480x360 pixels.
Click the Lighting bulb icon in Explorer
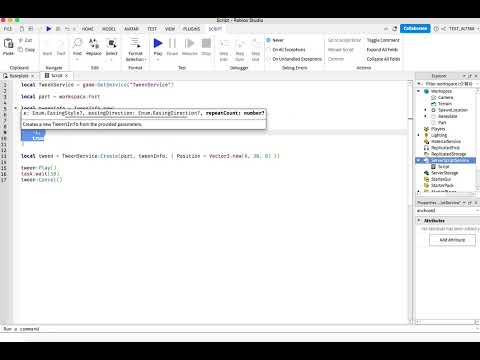pyautogui.click(x=426, y=135)
